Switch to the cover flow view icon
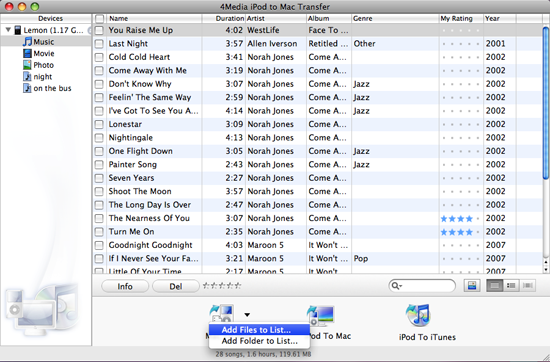 coord(527,286)
